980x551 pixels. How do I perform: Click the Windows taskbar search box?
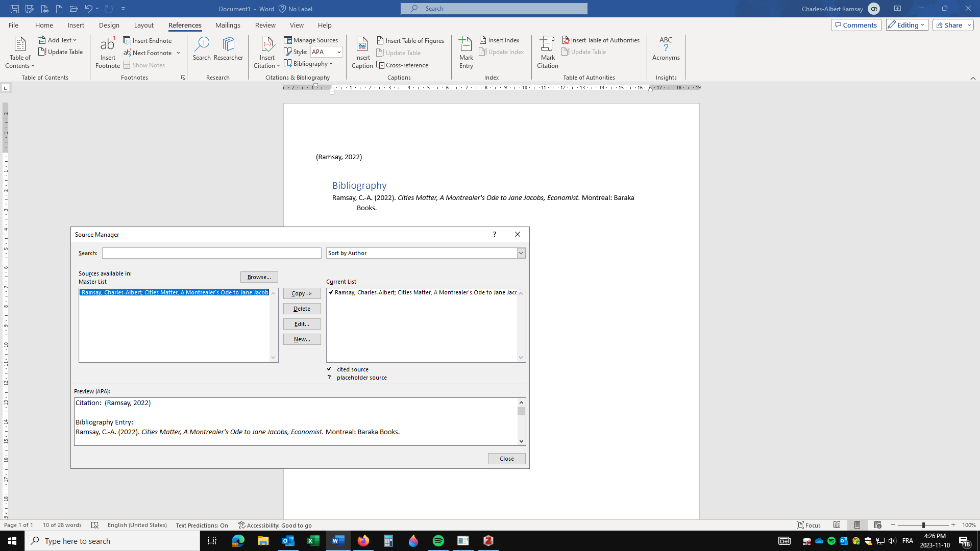point(112,541)
